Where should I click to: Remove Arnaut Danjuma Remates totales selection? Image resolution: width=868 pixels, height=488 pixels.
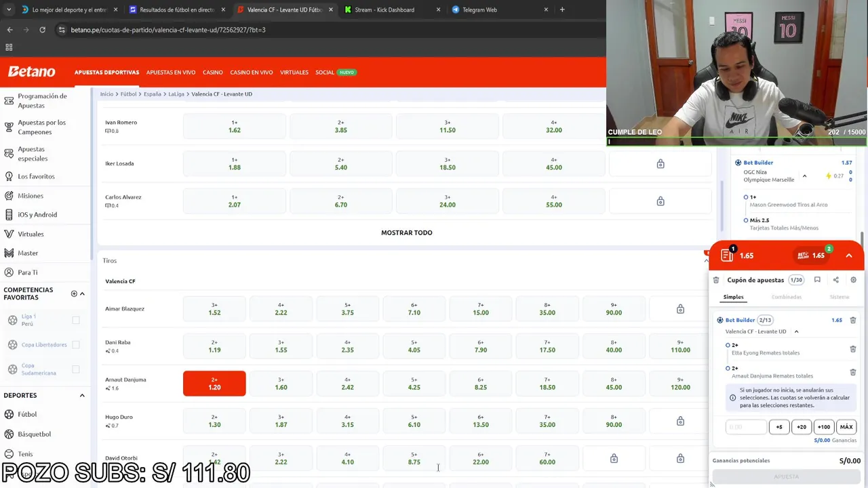click(x=853, y=372)
